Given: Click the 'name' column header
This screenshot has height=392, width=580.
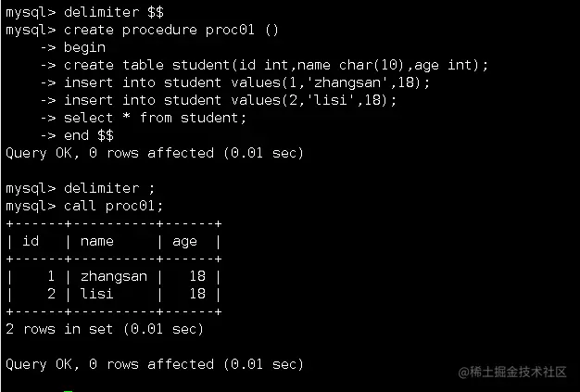Looking at the screenshot, I should click(97, 241).
